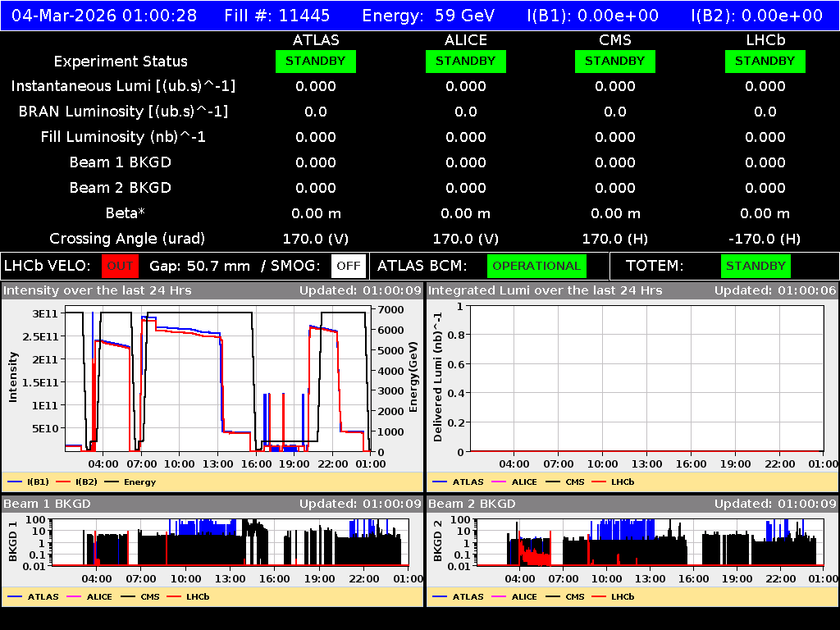
Task: Click the ATLAS STANDBY status indicator
Action: point(316,61)
